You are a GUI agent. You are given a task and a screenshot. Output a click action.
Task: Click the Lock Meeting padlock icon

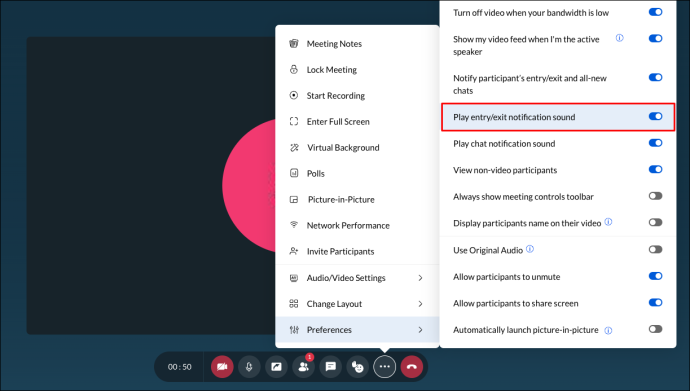(294, 69)
